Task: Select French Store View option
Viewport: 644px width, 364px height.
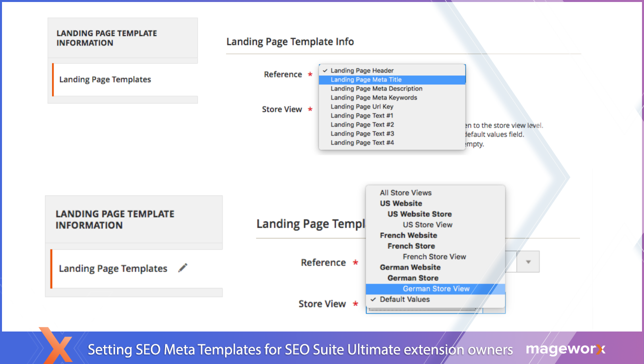Action: click(434, 256)
